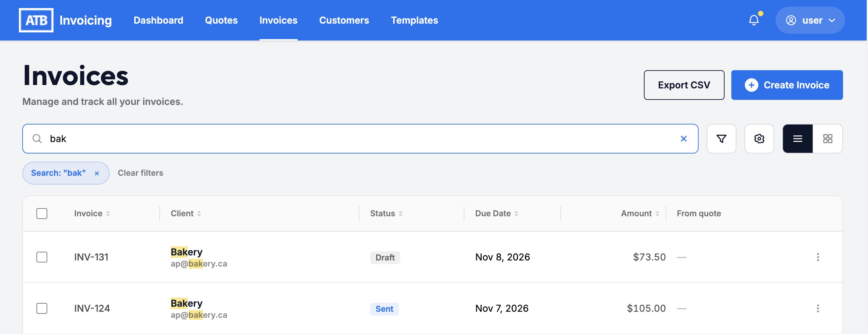Remove the Search "bak" filter chip
This screenshot has width=868, height=334.
click(97, 173)
